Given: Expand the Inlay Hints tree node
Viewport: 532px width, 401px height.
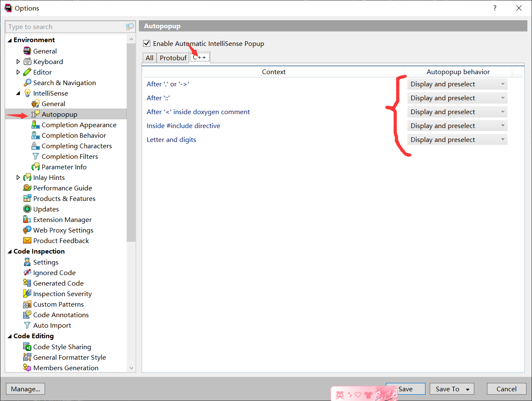Looking at the screenshot, I should [x=18, y=177].
